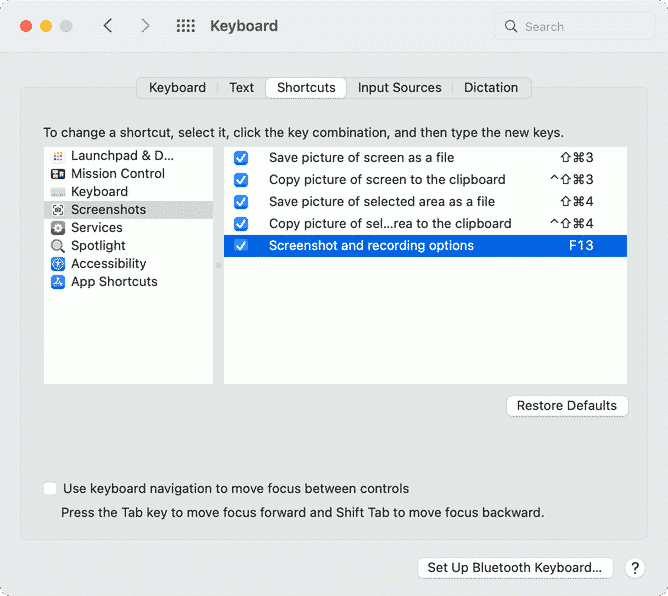Select Launchpad & D... in the category list
Viewport: 668px width, 596px height.
pos(128,156)
